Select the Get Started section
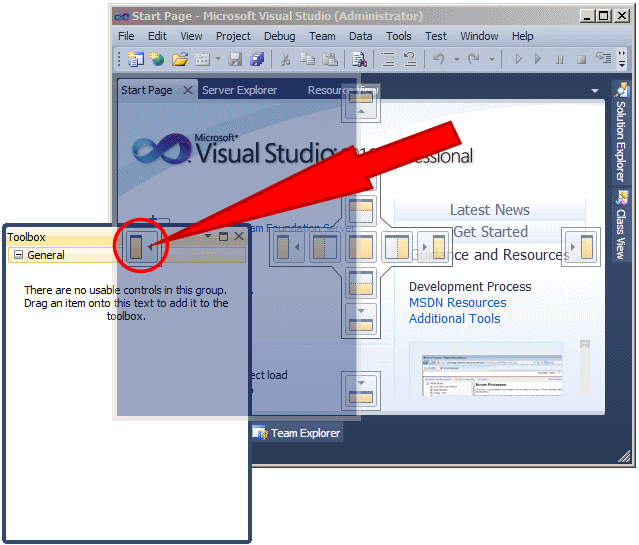The height and width of the screenshot is (545, 639). point(490,232)
